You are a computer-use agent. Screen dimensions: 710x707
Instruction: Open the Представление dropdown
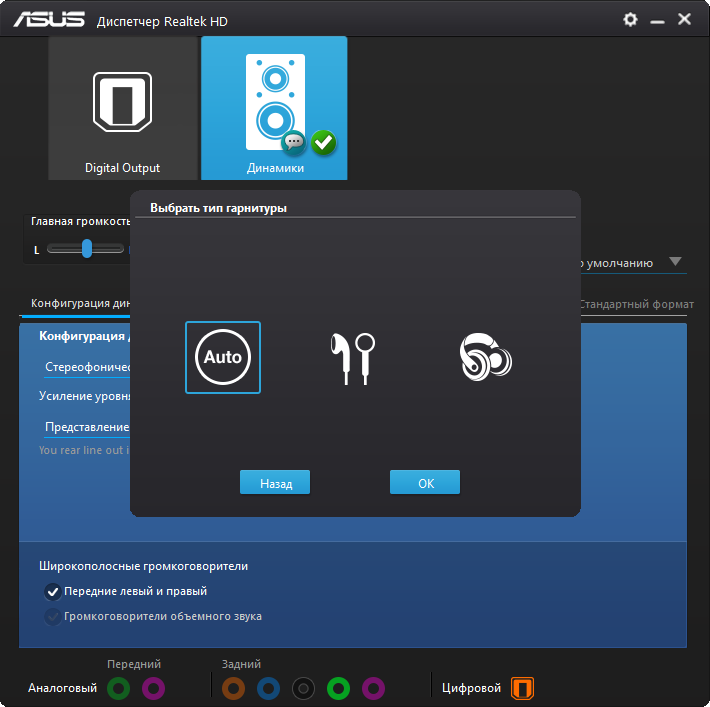[x=87, y=427]
